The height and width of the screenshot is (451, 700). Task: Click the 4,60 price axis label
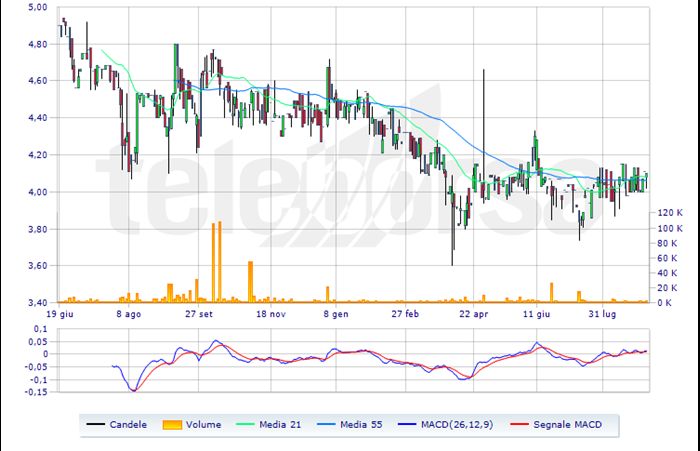point(38,81)
